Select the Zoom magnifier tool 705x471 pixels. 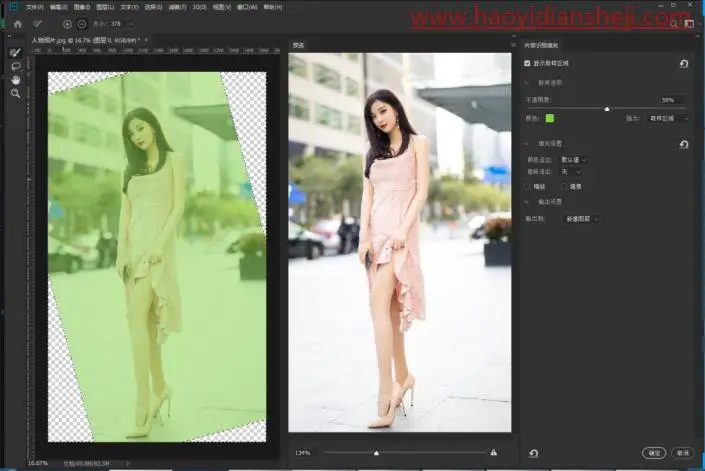(x=16, y=93)
